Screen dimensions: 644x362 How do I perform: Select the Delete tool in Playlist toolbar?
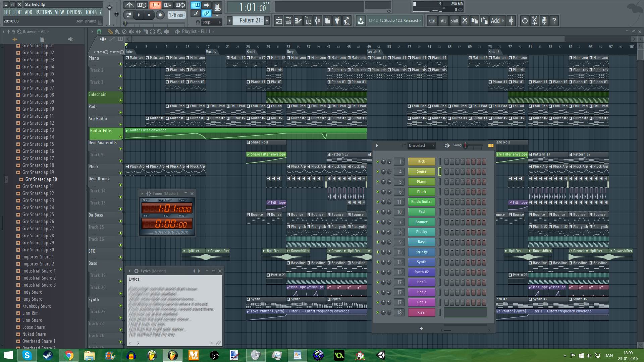[x=124, y=32]
